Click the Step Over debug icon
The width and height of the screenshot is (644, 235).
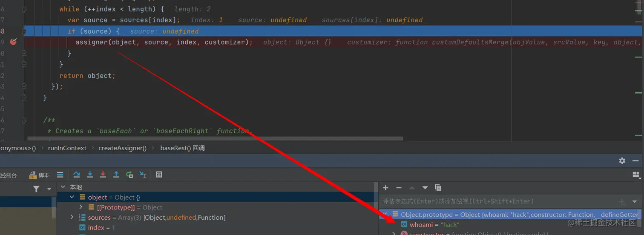(x=77, y=175)
